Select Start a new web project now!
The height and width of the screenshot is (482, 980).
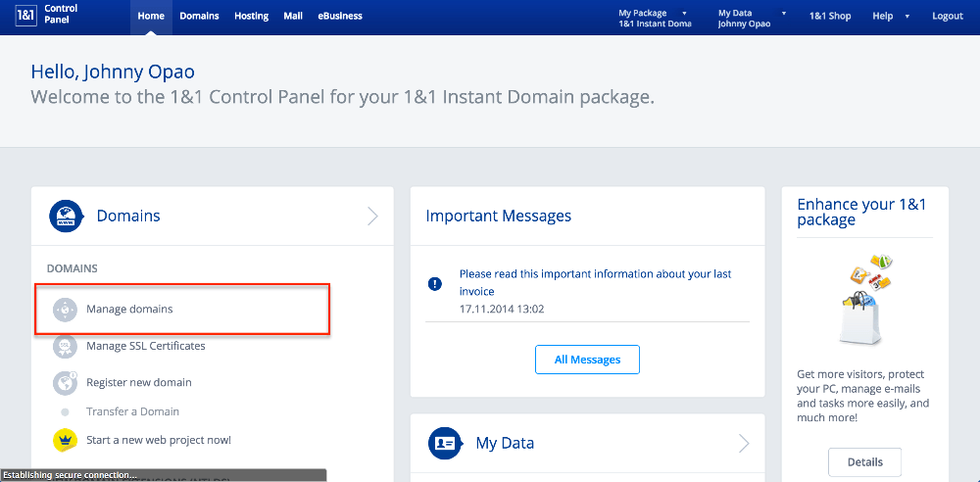159,440
